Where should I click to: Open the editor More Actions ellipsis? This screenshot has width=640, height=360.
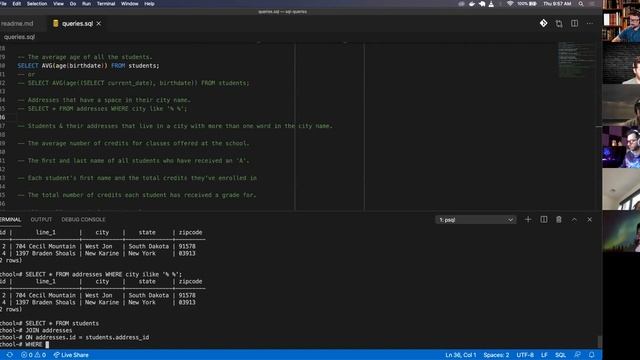590,24
